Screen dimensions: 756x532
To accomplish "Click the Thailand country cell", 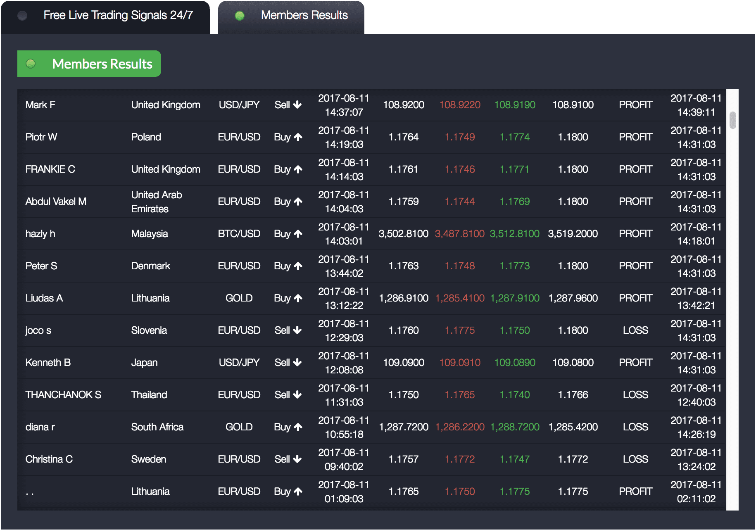I will tap(149, 395).
